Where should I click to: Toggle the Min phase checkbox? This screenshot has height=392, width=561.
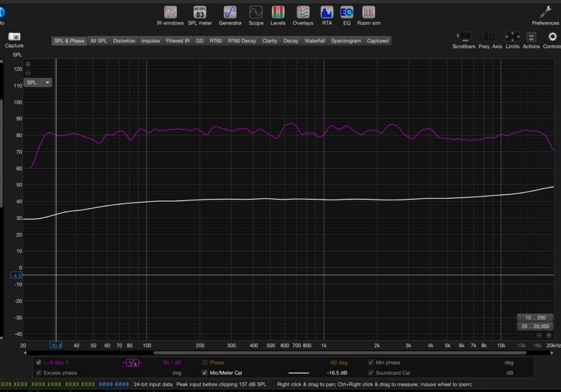click(x=370, y=362)
